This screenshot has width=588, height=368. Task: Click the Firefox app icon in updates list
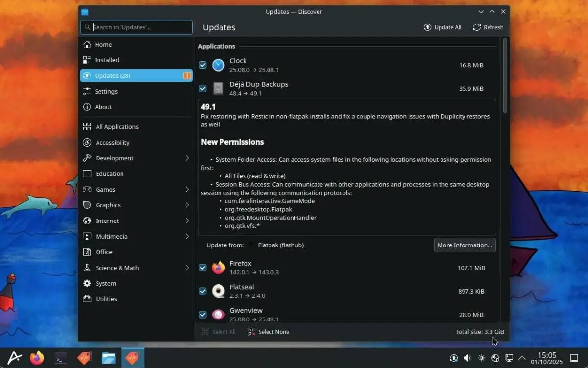point(218,268)
